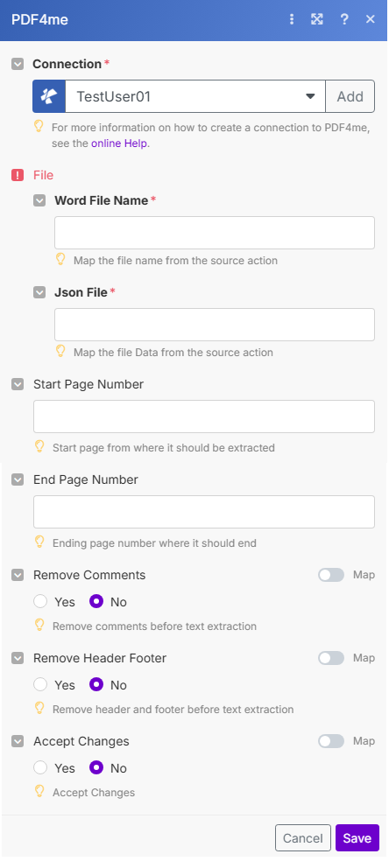Open the online Help link

click(x=119, y=143)
